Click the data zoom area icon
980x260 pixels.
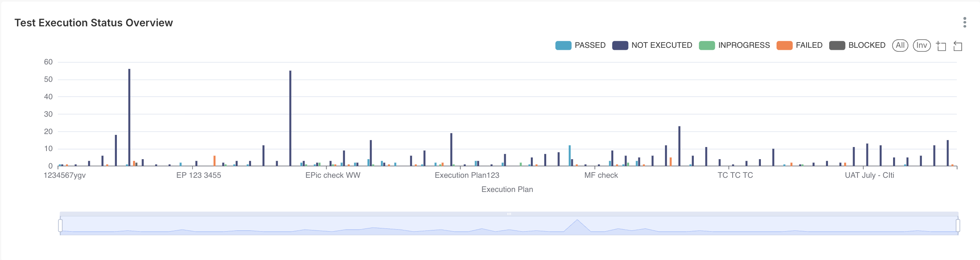941,46
